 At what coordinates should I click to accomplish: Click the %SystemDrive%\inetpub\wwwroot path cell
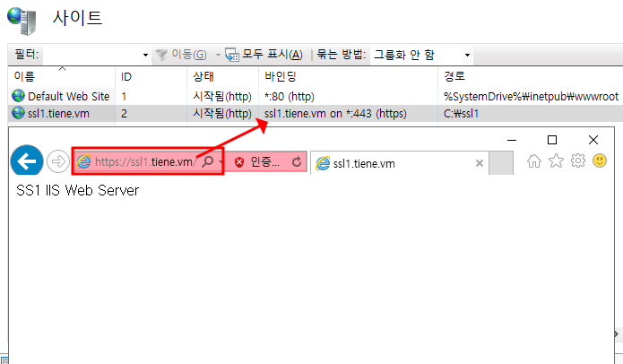coord(531,97)
